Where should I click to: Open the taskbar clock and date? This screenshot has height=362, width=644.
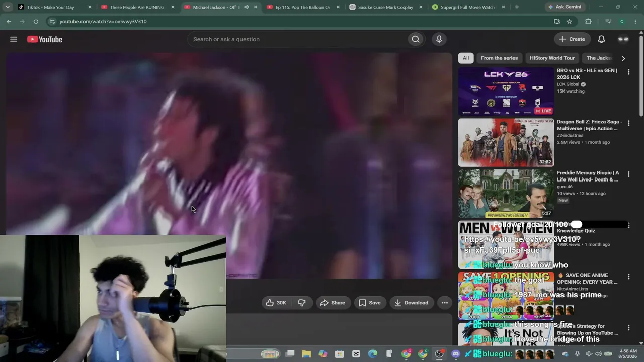point(628,354)
